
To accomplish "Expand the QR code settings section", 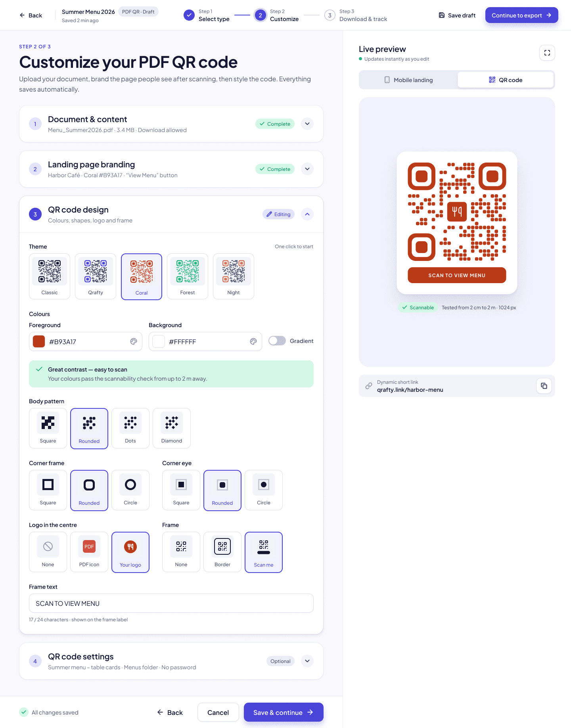I will point(307,661).
